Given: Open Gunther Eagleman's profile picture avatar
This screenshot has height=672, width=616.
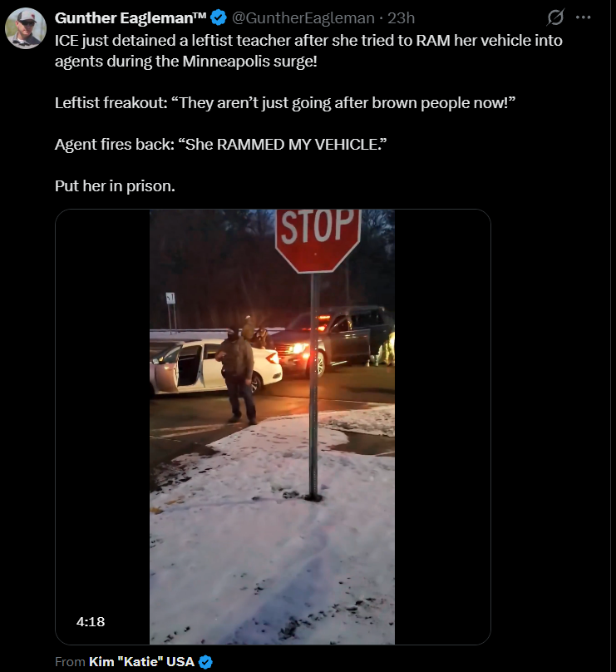Looking at the screenshot, I should click(26, 28).
